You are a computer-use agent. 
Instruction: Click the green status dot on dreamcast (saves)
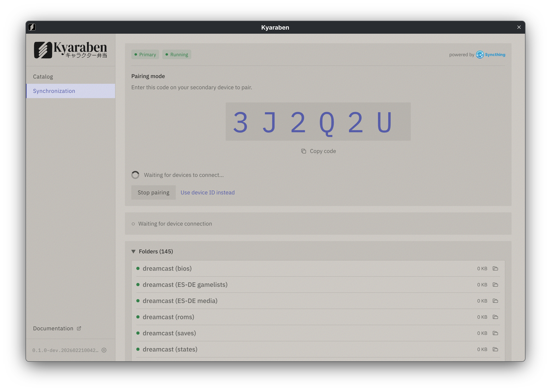[x=138, y=333]
